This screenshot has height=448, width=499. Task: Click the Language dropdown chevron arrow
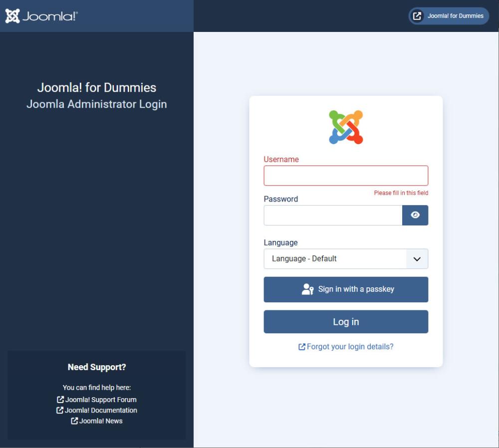417,259
